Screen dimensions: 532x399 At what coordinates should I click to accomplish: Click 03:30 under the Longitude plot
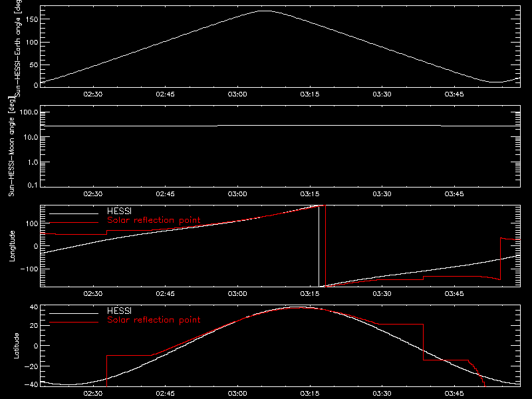tap(382, 293)
